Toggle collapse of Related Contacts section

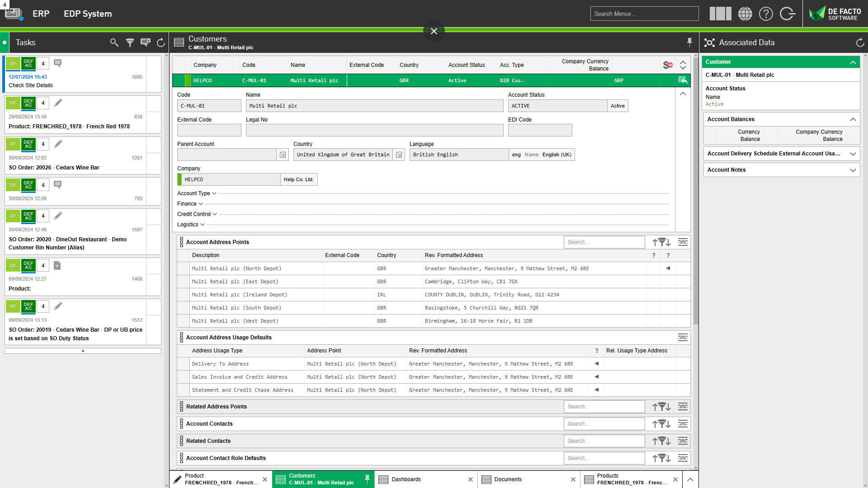click(x=683, y=441)
